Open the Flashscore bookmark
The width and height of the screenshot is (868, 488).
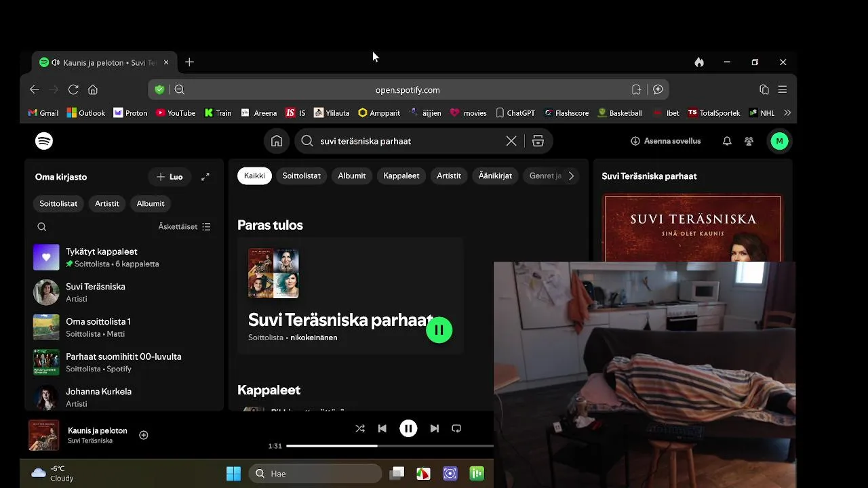coord(566,113)
